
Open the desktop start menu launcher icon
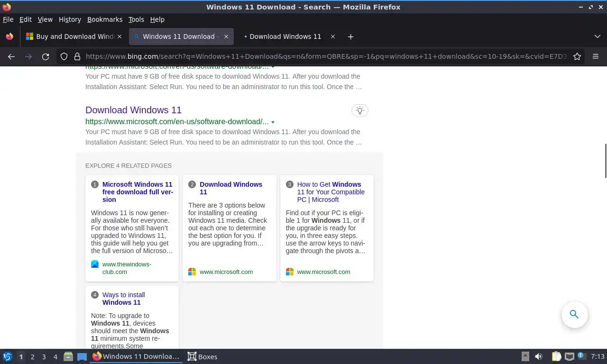tap(7, 356)
